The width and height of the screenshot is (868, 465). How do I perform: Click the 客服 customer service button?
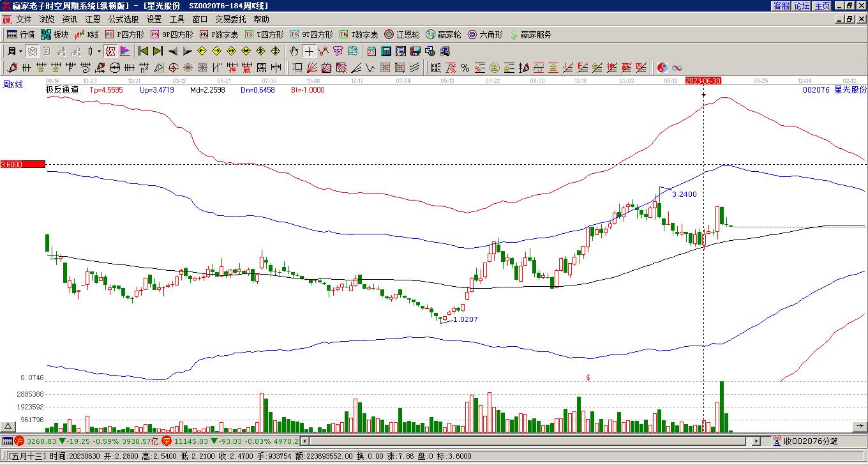tap(781, 6)
